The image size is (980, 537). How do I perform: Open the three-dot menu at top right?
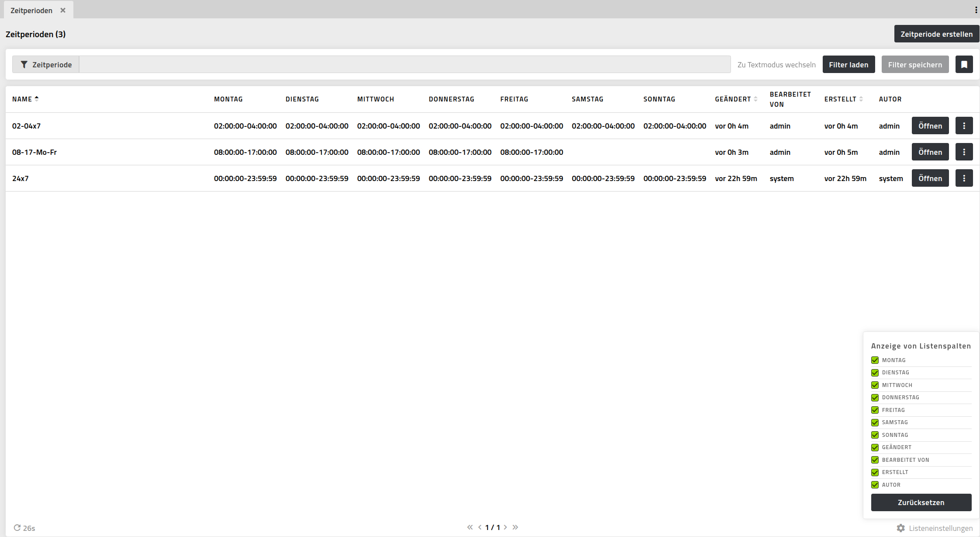click(x=976, y=10)
